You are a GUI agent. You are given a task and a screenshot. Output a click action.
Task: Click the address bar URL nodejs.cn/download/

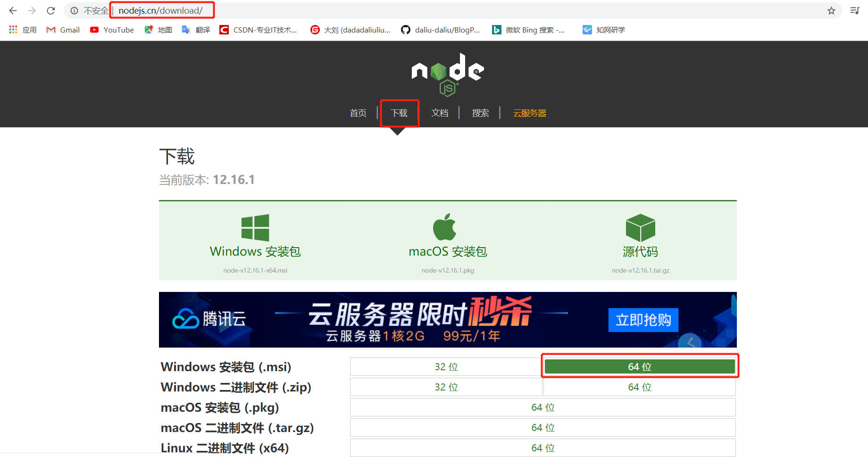[160, 10]
